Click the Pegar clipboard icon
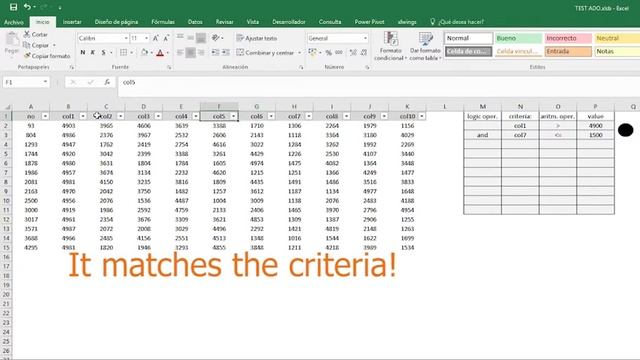640x360 pixels. (x=12, y=40)
